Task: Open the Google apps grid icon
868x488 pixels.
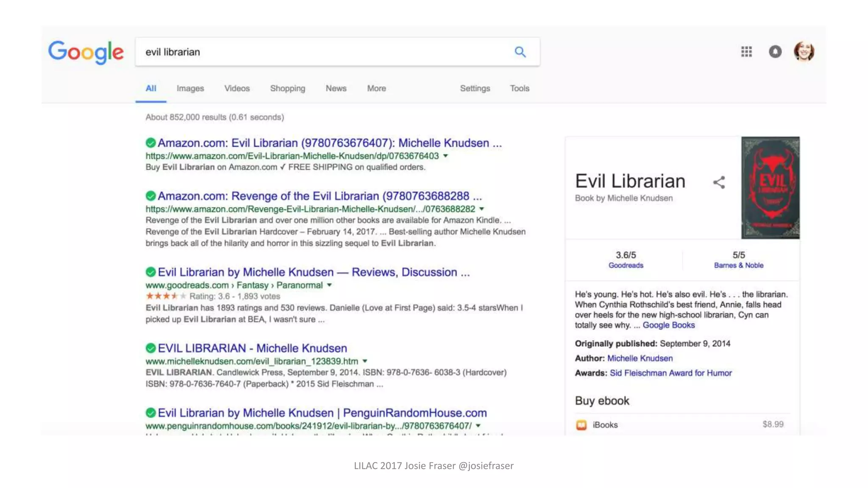Action: point(746,52)
